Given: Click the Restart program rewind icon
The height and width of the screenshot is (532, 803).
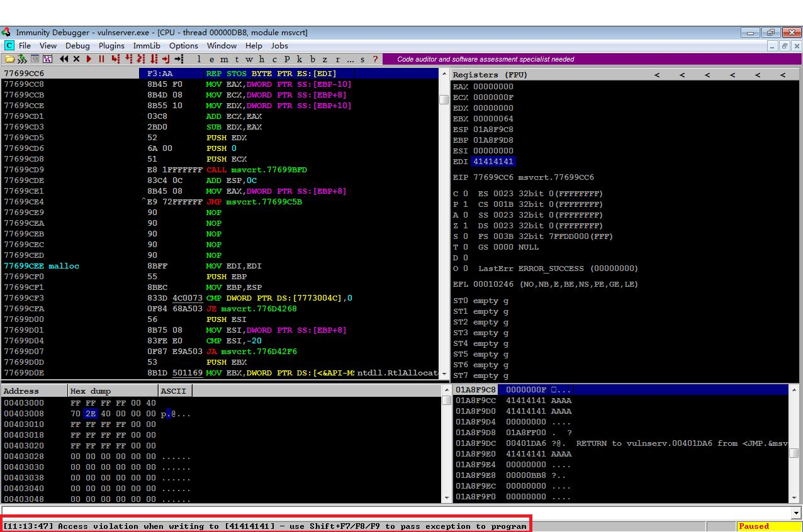Looking at the screenshot, I should (x=64, y=59).
